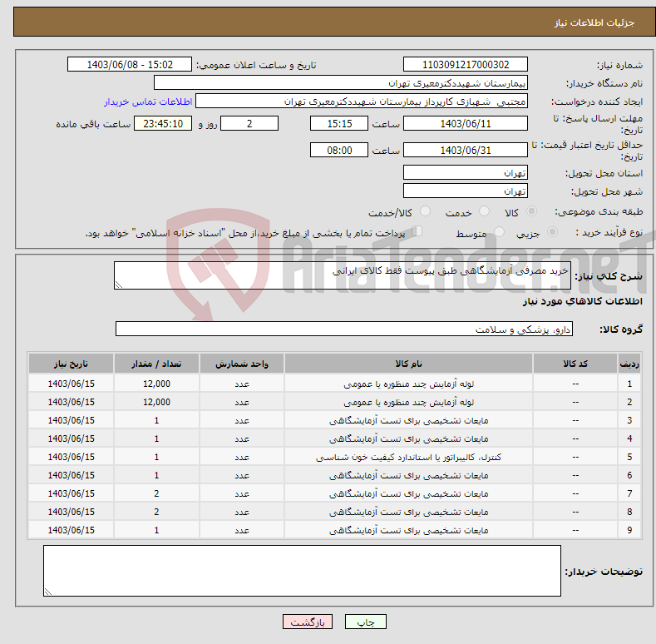This screenshot has height=644, width=656.
Task: Click unit عدد in row 3
Action: pyautogui.click(x=242, y=420)
